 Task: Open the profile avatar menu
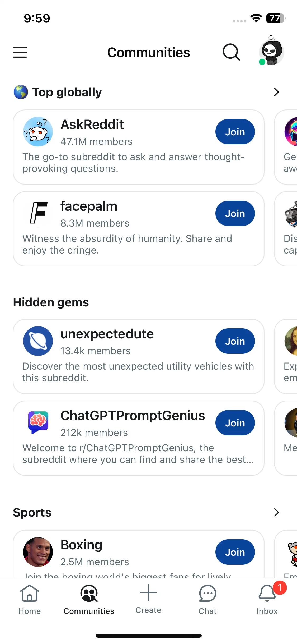tap(271, 51)
